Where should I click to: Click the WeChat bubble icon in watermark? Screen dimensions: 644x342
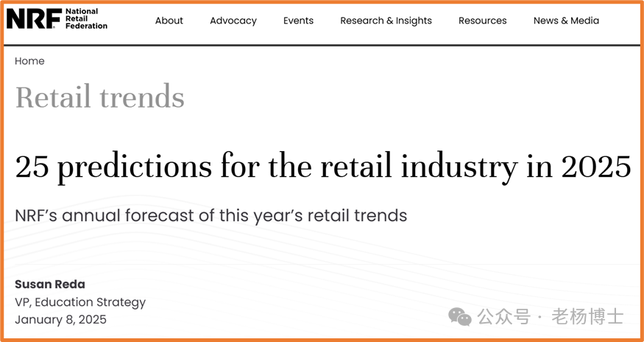[x=460, y=317]
